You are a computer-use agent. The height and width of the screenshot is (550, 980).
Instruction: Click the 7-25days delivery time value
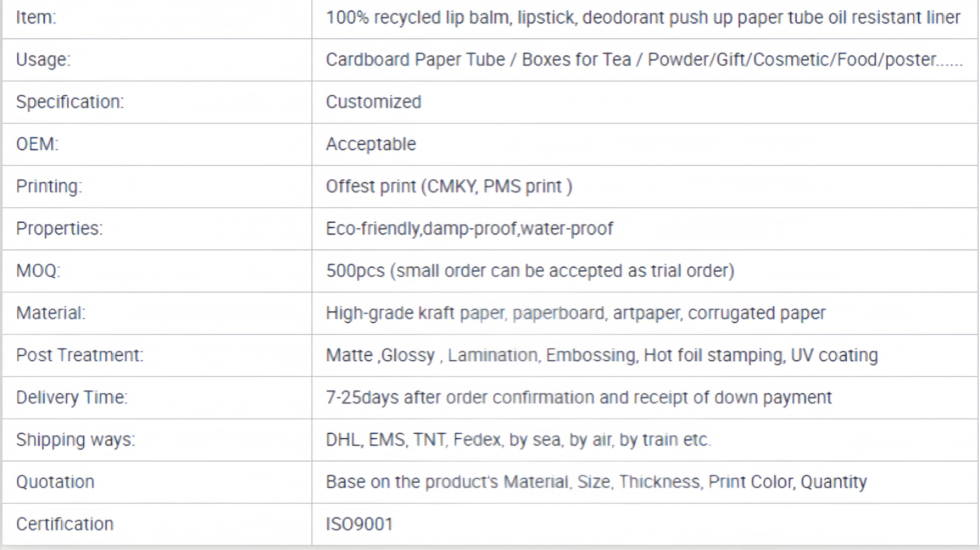tap(579, 398)
